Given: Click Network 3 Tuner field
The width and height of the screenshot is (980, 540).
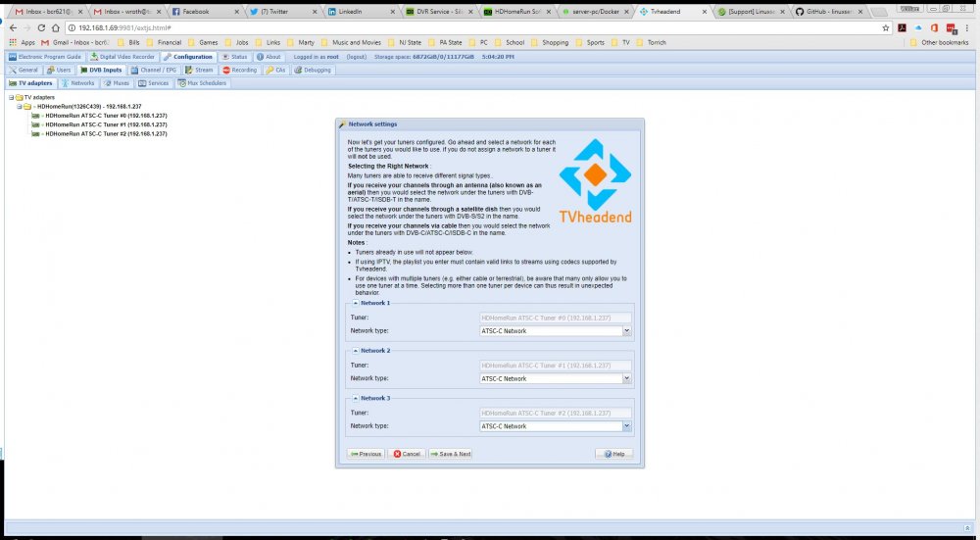Looking at the screenshot, I should 555,414.
